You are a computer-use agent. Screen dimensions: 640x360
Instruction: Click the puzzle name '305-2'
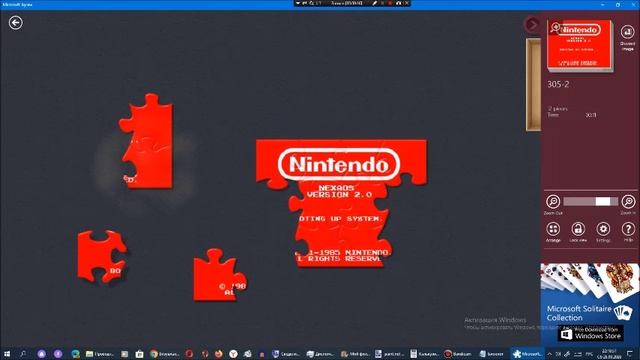coord(558,84)
